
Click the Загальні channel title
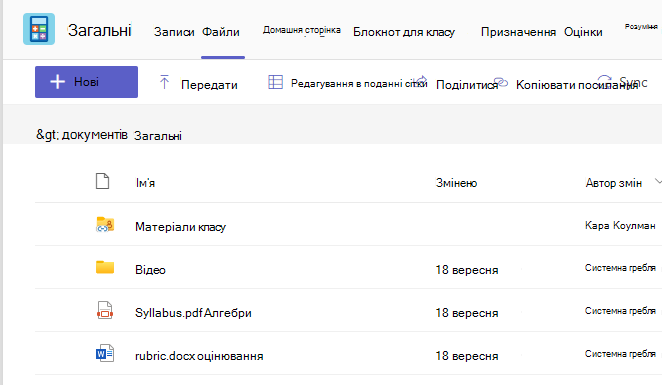100,30
